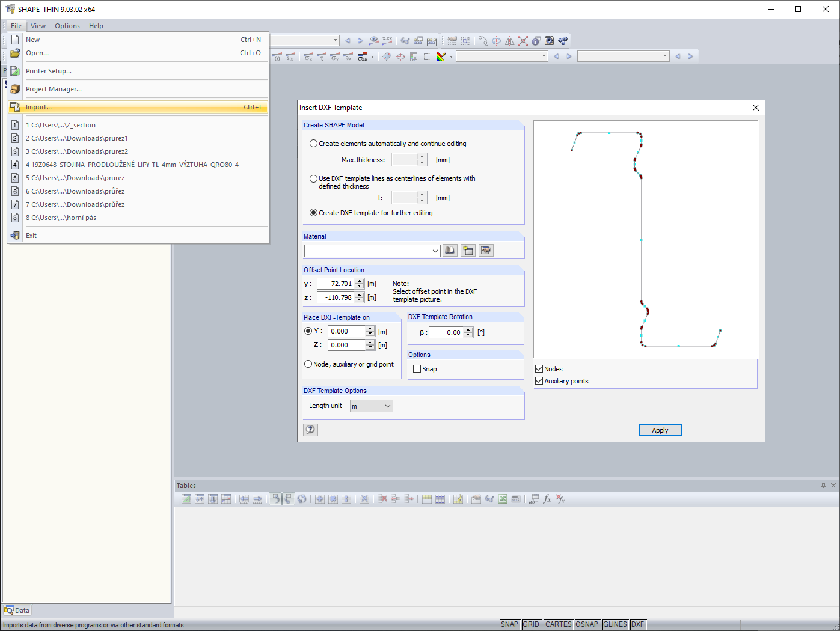Increase the y offset using the stepper

coord(360,281)
